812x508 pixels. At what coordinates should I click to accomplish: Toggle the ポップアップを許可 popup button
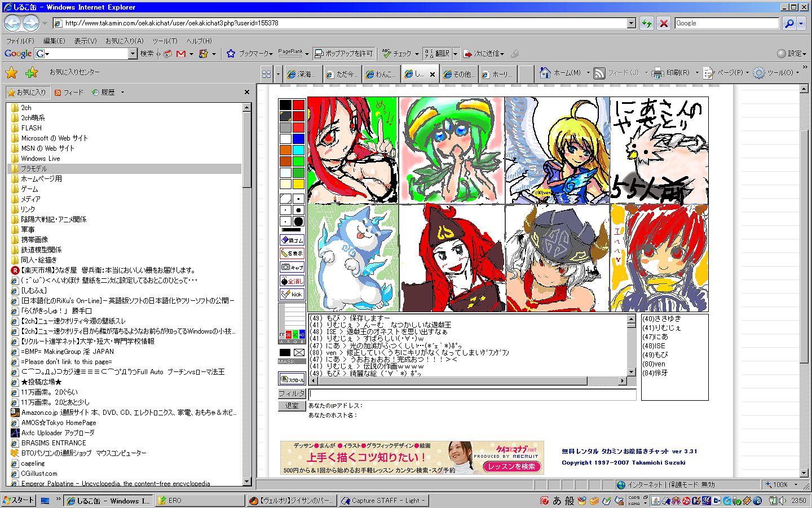pos(344,54)
